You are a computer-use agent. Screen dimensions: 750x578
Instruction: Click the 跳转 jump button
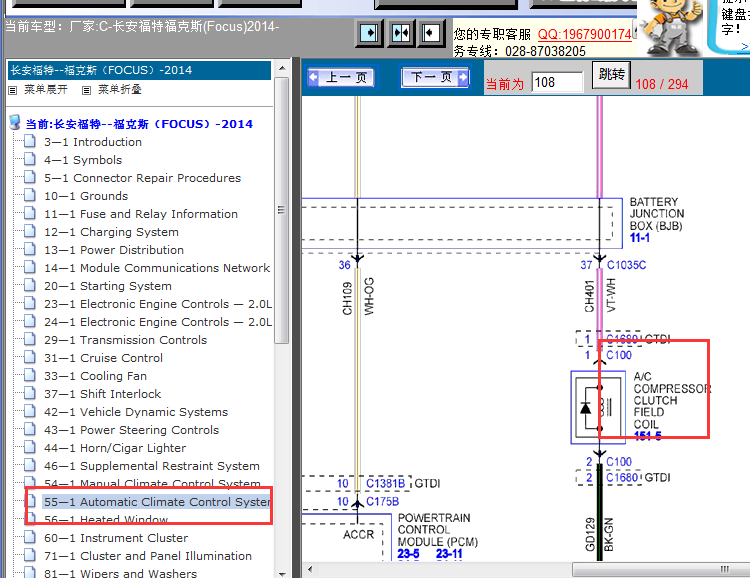(611, 74)
